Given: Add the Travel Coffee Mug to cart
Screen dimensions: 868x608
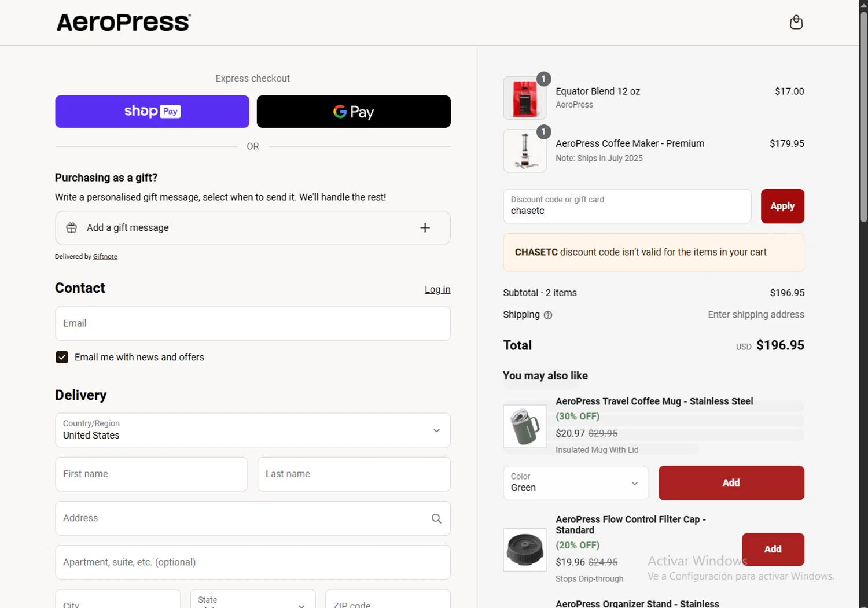Looking at the screenshot, I should (x=731, y=482).
